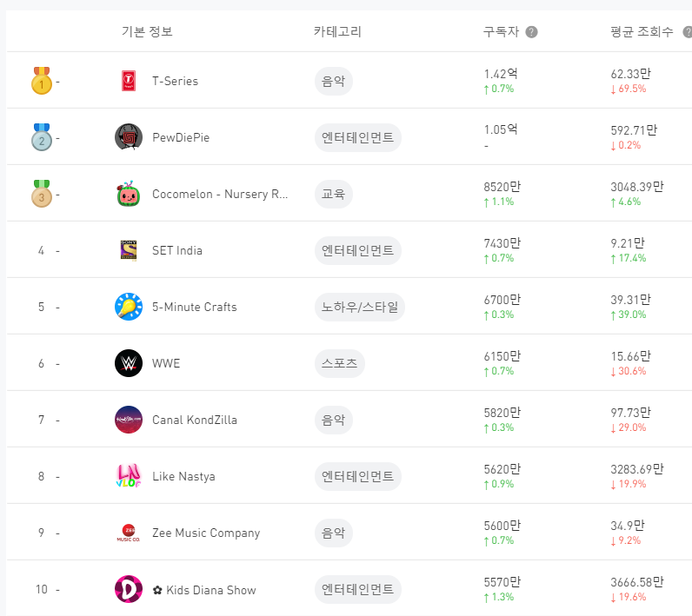Click the help icon beside 구독자

click(x=531, y=32)
